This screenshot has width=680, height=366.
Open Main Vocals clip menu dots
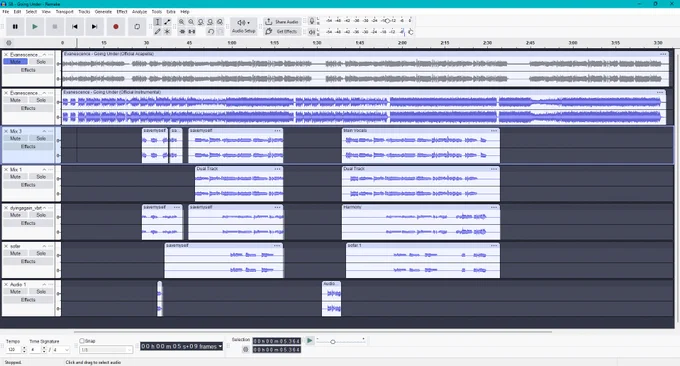pyautogui.click(x=494, y=131)
